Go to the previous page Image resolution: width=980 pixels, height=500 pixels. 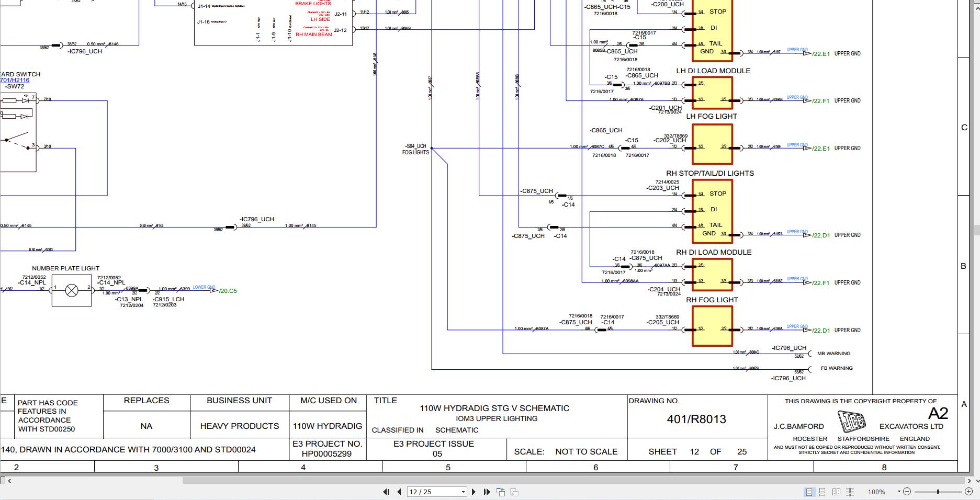[399, 492]
